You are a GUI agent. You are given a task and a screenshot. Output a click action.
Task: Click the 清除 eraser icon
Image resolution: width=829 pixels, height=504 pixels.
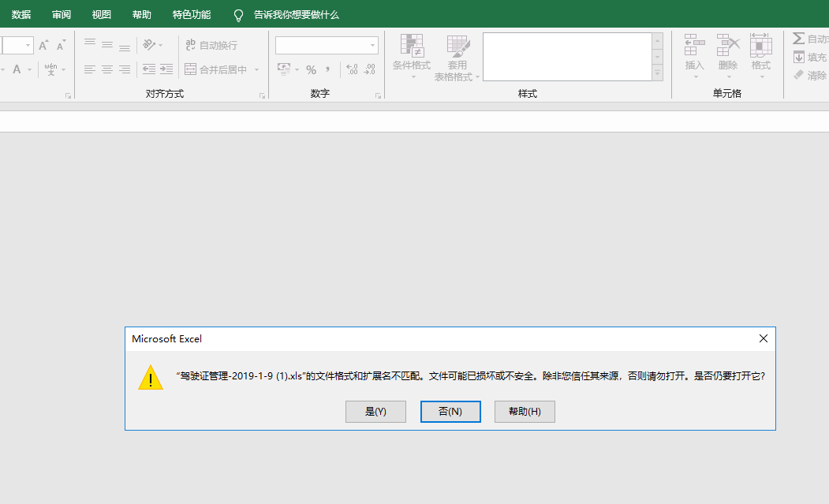point(799,75)
